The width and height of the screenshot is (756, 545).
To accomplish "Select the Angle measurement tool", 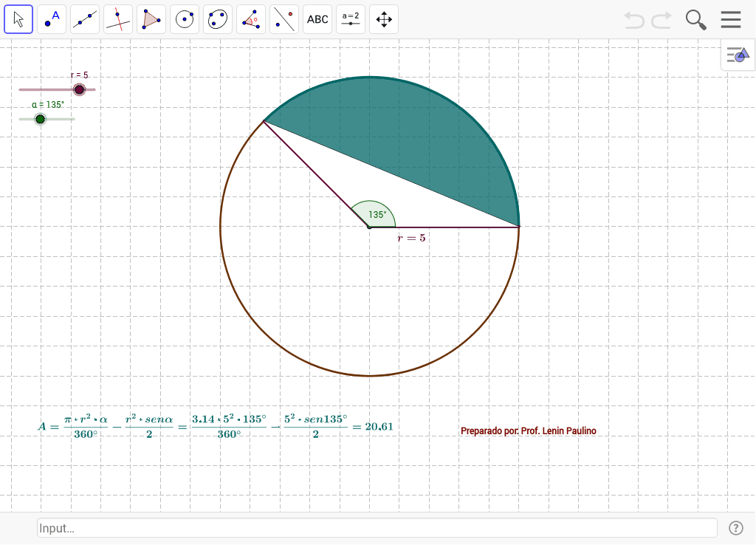I will tap(251, 19).
